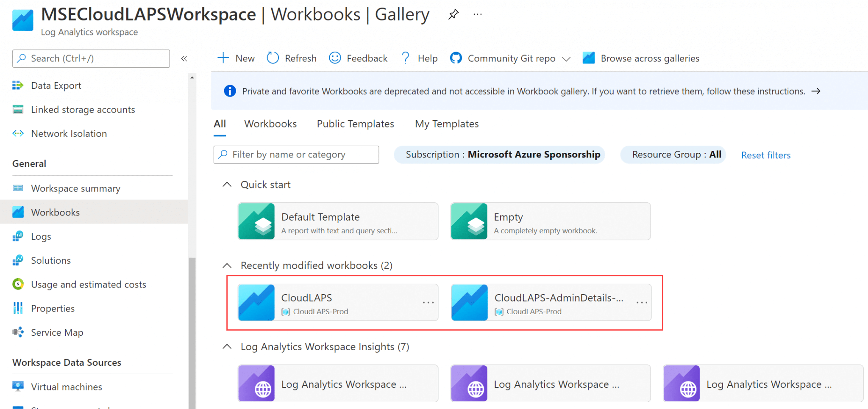Collapse the left navigation pane
868x409 pixels.
pos(184,58)
